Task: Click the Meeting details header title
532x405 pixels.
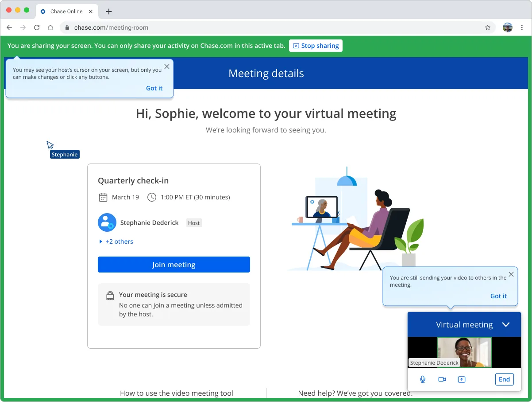Action: click(x=266, y=73)
